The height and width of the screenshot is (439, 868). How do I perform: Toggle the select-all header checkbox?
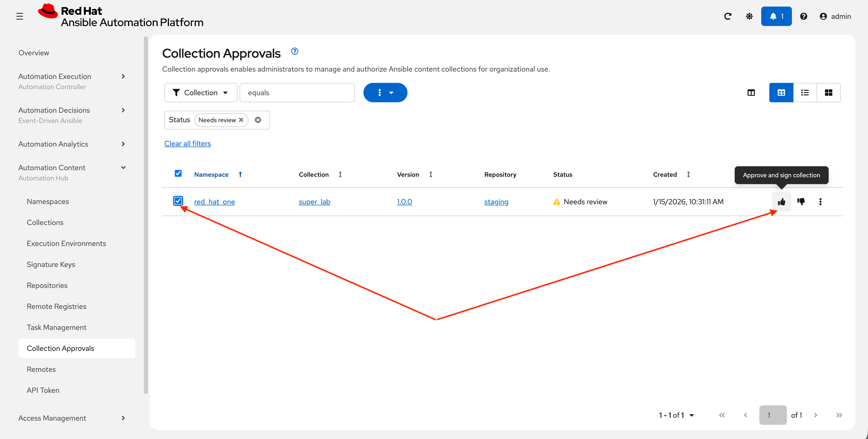tap(178, 173)
